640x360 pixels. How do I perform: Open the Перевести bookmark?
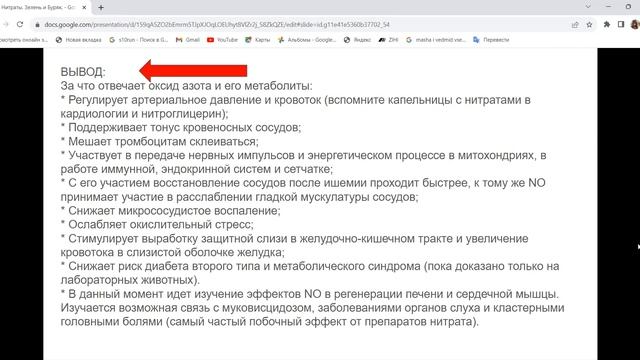(x=491, y=40)
